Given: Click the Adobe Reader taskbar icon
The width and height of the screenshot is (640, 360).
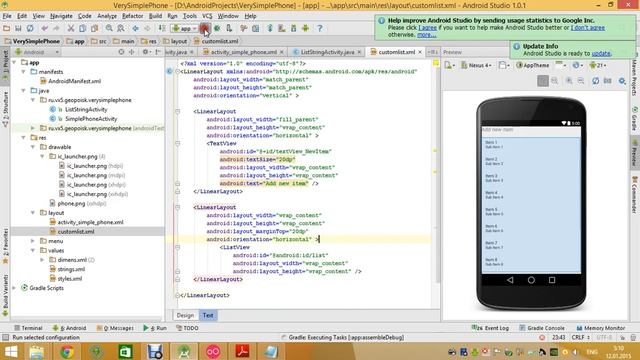Looking at the screenshot, I should pyautogui.click(x=242, y=351).
